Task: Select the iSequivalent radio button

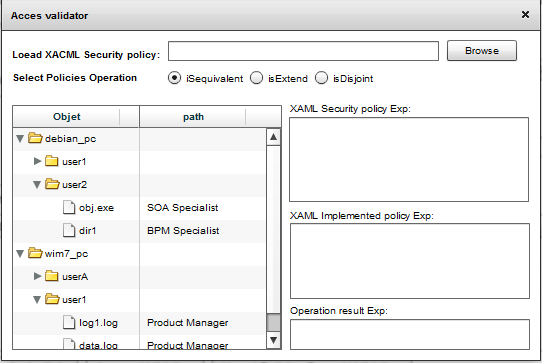Action: 174,78
